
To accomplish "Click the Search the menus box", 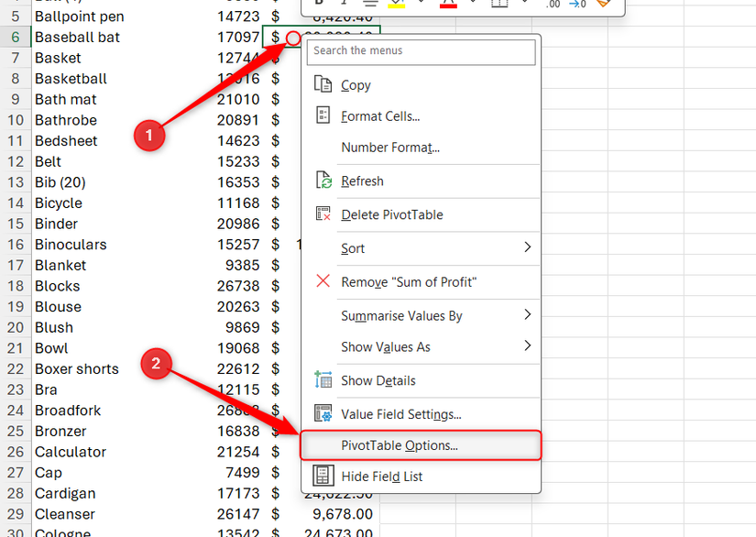I will pos(421,52).
